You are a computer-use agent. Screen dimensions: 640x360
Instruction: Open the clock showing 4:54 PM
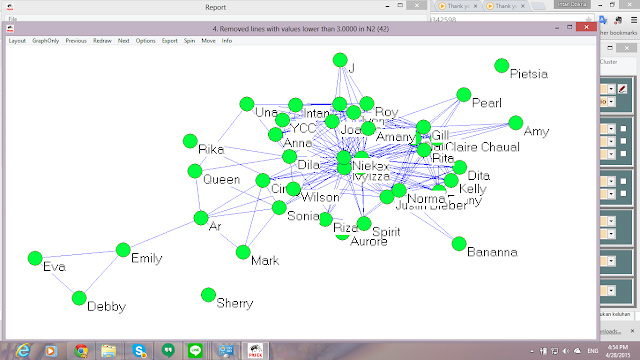pyautogui.click(x=618, y=351)
